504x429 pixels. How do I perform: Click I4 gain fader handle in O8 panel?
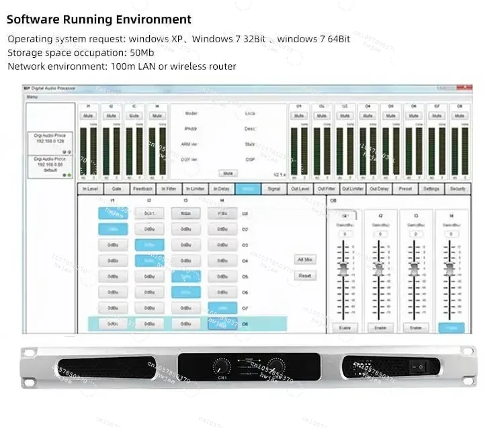coord(450,269)
